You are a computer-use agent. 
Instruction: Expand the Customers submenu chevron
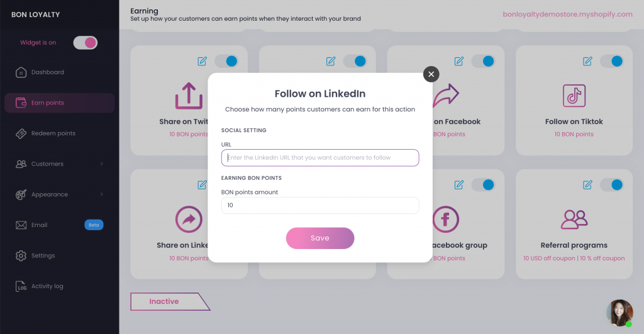point(101,164)
